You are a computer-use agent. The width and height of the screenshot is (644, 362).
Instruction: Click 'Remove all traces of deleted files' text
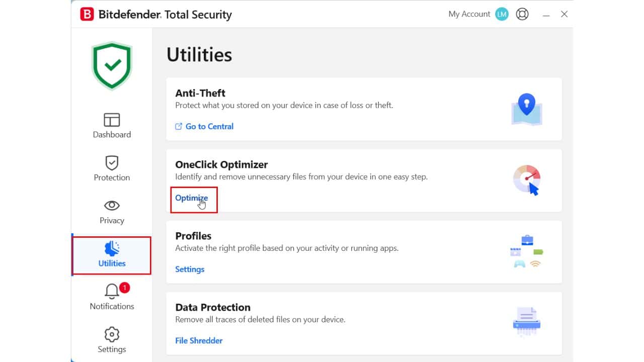[260, 319]
